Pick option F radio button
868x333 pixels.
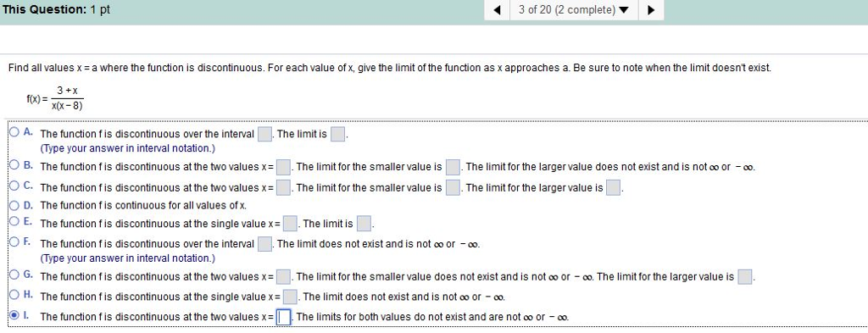(14, 242)
